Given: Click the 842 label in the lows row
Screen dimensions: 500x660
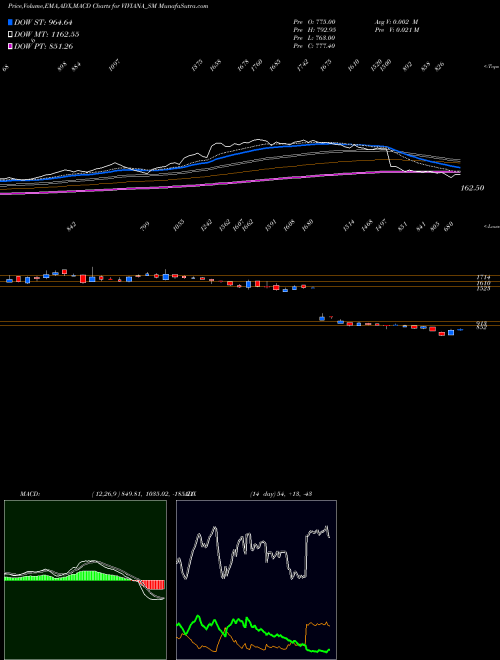Looking at the screenshot, I should coord(73,227).
